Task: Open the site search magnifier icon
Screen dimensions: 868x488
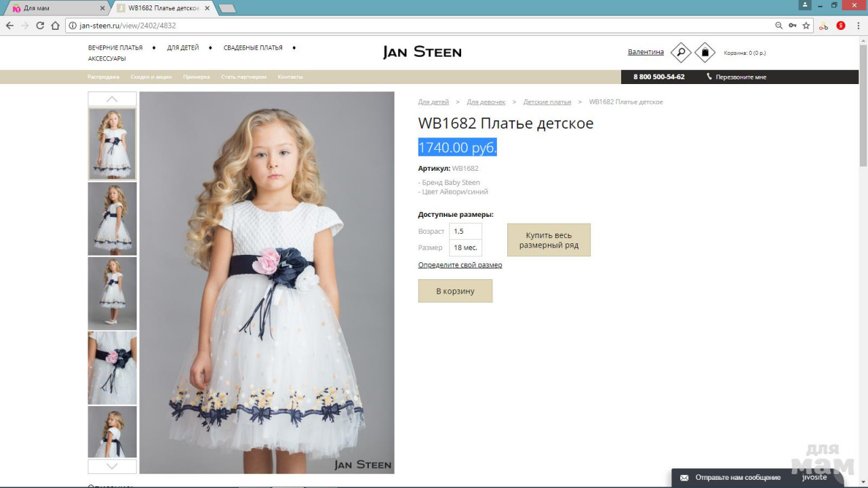Action: pyautogui.click(x=680, y=52)
